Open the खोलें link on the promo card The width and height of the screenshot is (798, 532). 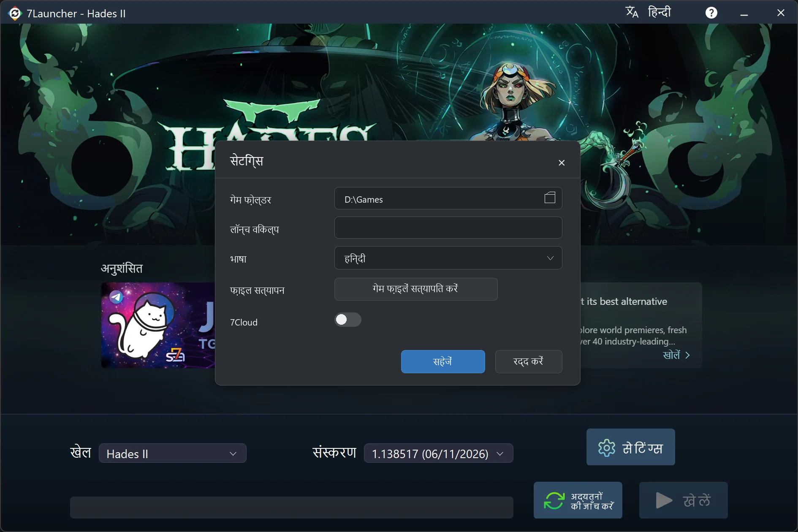pyautogui.click(x=672, y=355)
